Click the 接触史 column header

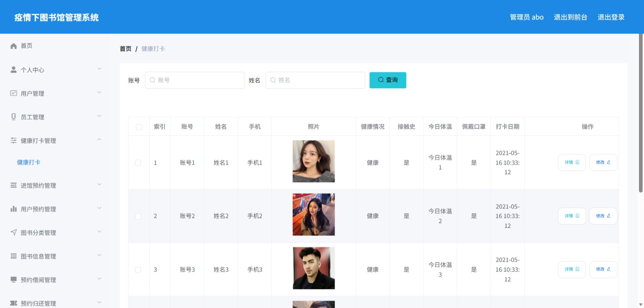407,127
